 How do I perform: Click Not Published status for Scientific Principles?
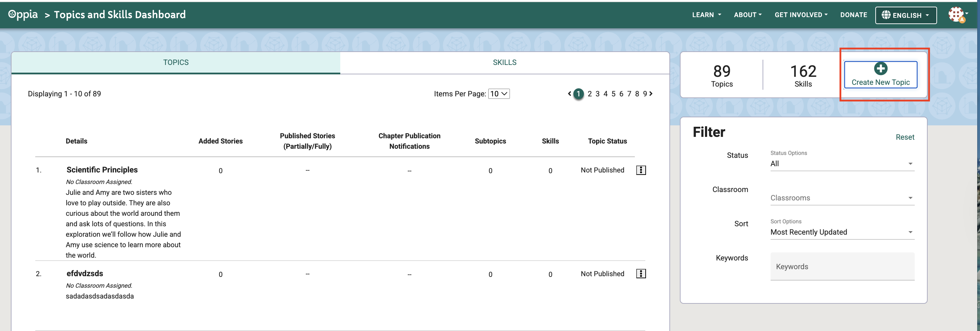click(x=602, y=170)
